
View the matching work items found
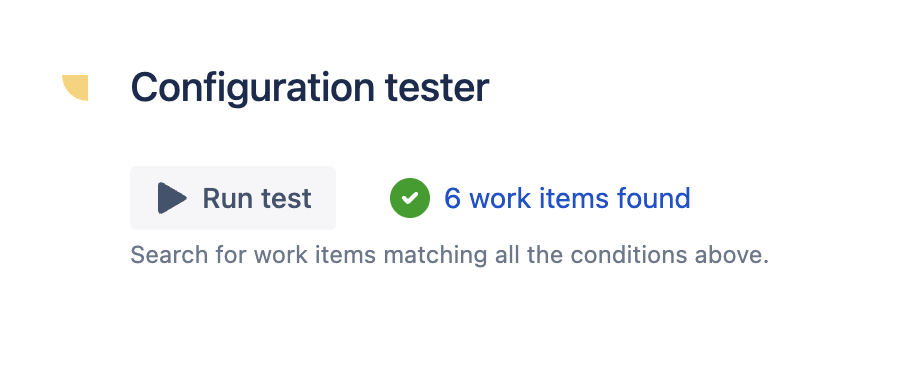[x=567, y=198]
